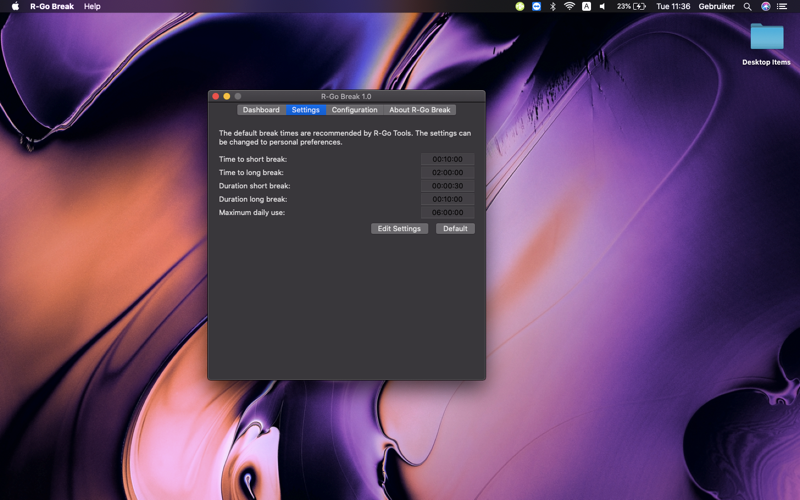Open the TeamViewer menu bar icon
Screen dimensions: 800x500
click(x=536, y=7)
